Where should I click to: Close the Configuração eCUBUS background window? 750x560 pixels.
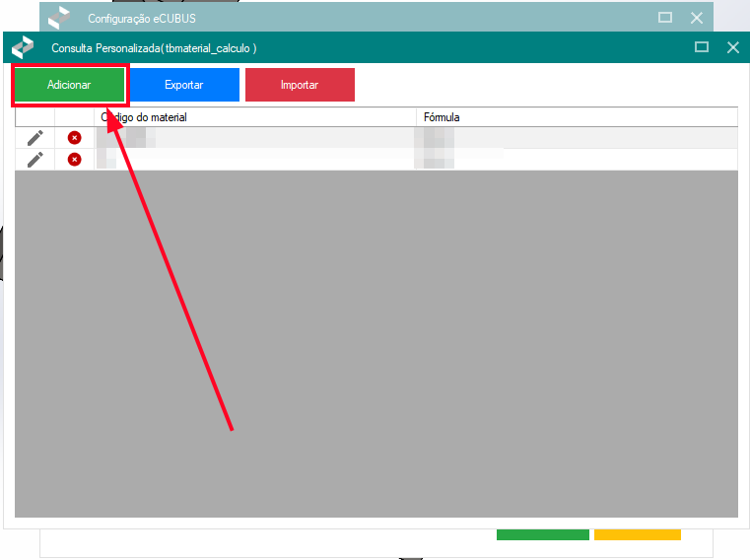click(x=697, y=18)
